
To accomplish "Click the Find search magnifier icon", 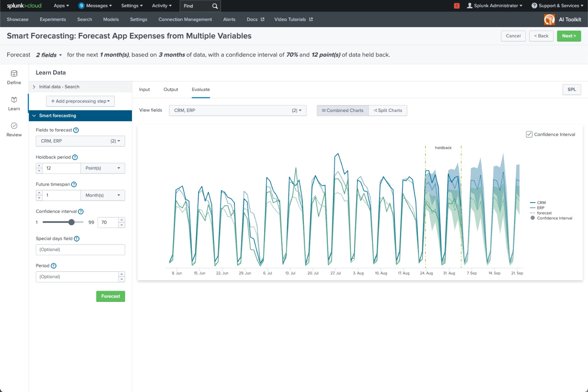I will [x=215, y=6].
